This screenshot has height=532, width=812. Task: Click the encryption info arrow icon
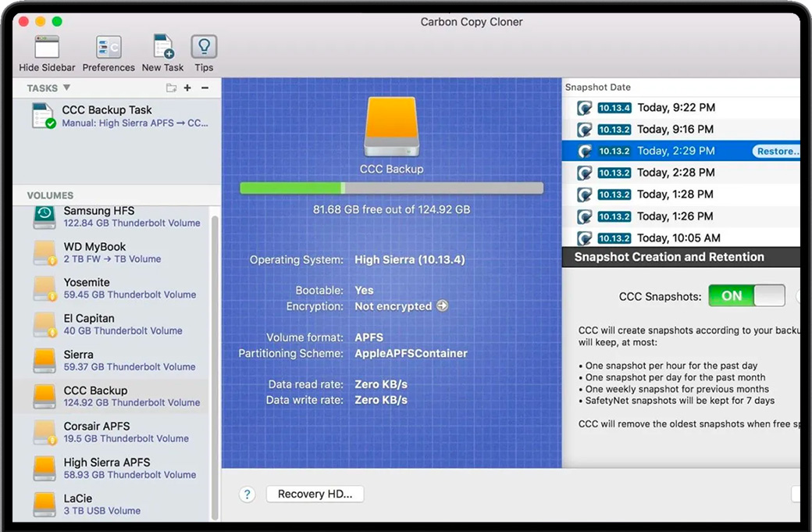[x=443, y=306]
